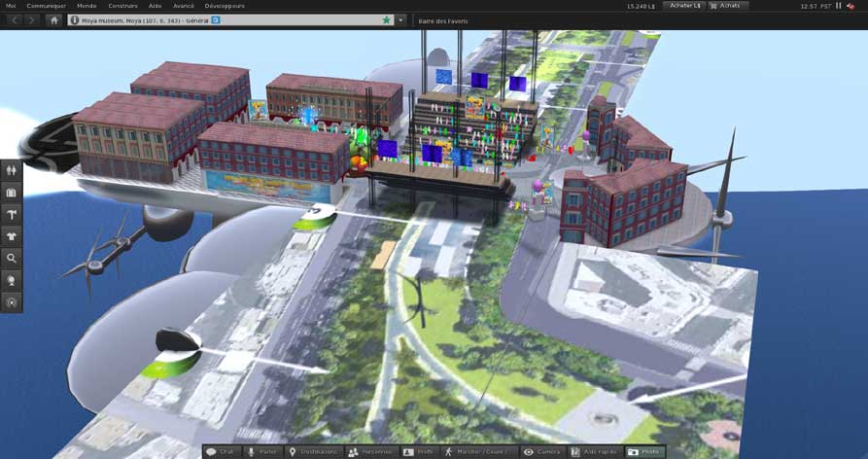Expand the location history dropdown arrow
Screen dimensions: 868x459
(399, 19)
